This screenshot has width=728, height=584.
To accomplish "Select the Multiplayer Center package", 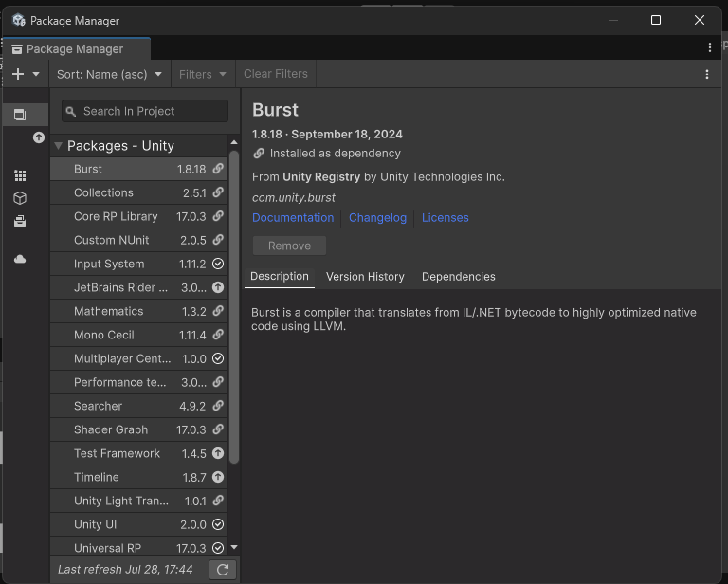I will pos(138,358).
